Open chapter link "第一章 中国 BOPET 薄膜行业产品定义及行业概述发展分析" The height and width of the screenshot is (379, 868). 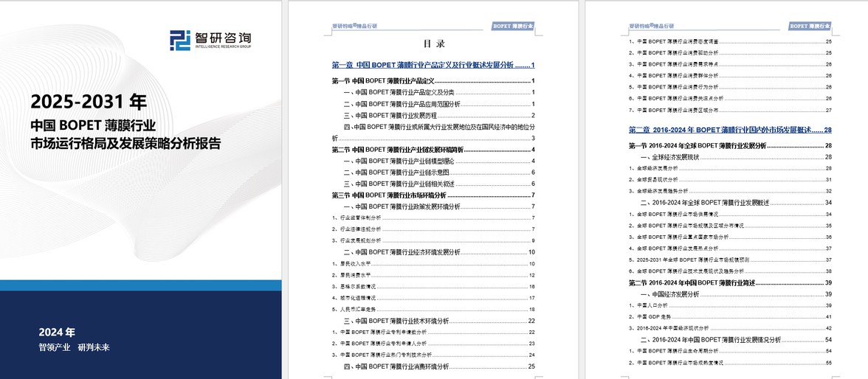433,66
